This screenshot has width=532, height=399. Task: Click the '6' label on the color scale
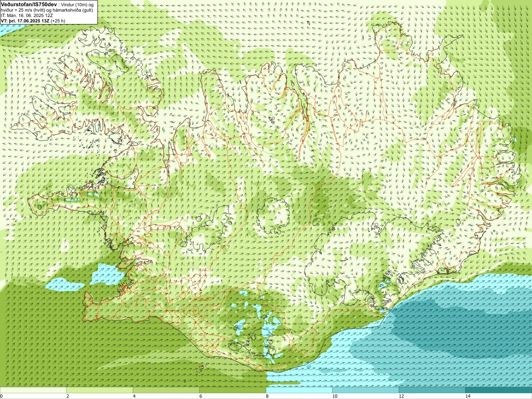pyautogui.click(x=201, y=396)
